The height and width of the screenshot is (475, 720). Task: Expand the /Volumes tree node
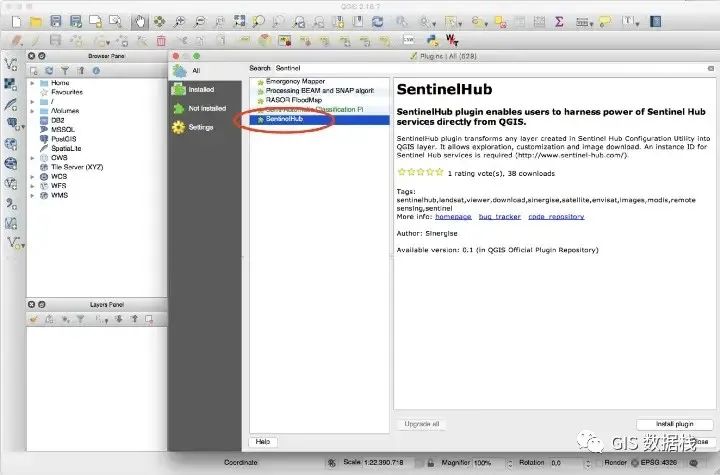coord(32,111)
